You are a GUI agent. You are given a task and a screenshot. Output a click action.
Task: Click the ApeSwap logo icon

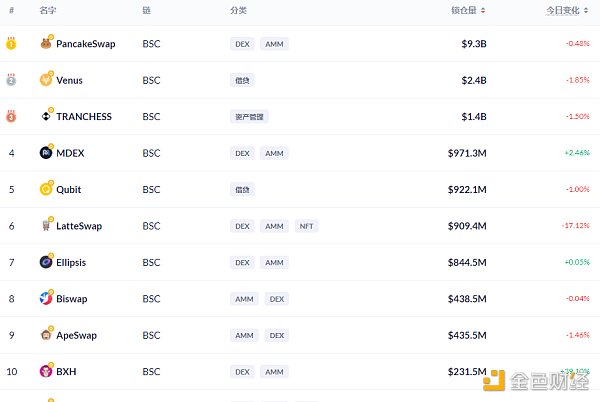[46, 335]
